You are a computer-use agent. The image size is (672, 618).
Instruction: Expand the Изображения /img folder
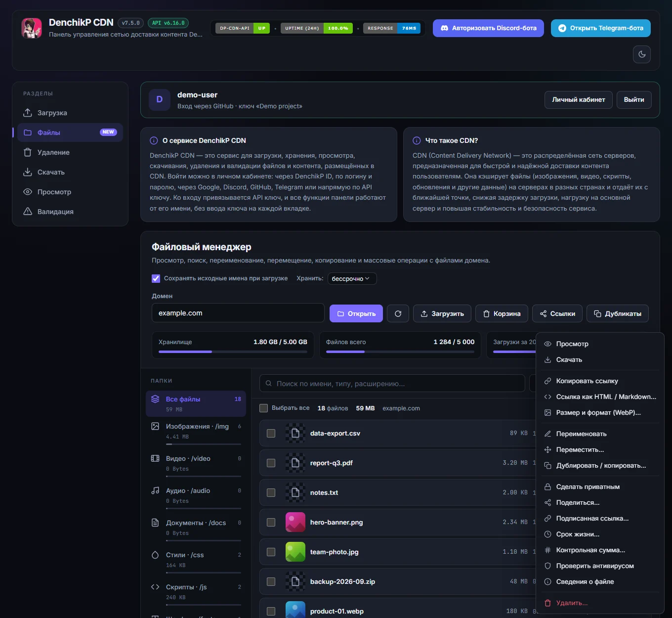click(196, 431)
